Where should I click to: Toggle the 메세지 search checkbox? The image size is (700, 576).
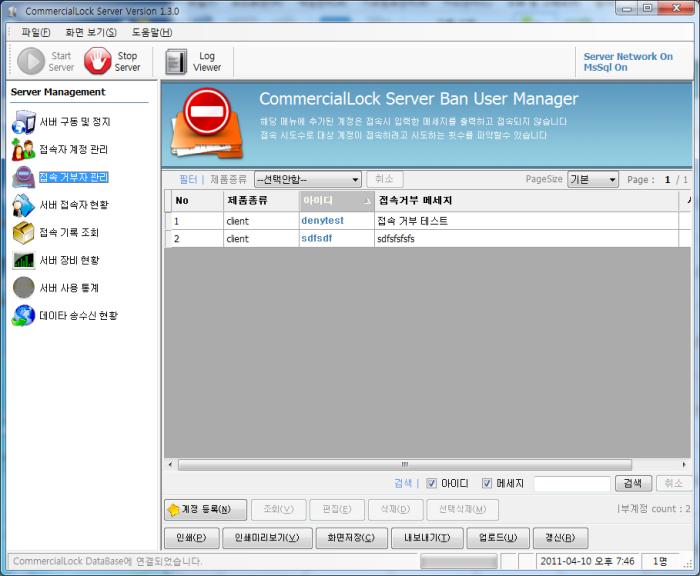[487, 483]
